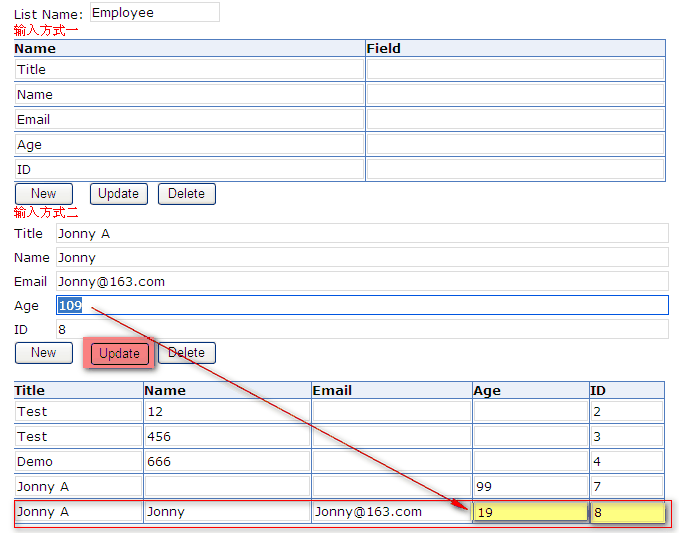
Task: Click the highlighted red Update button
Action: [120, 353]
